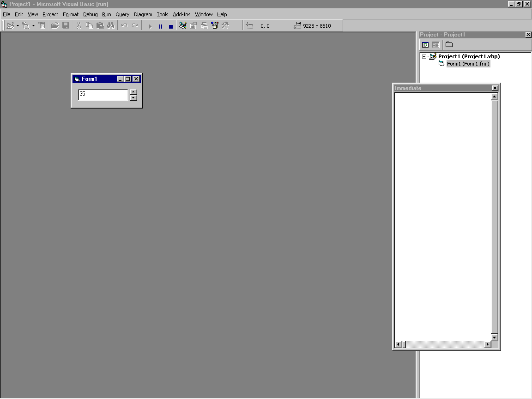Viewport: 532px width, 399px height.
Task: Open Project Explorer from the toolbar
Action: [x=182, y=26]
